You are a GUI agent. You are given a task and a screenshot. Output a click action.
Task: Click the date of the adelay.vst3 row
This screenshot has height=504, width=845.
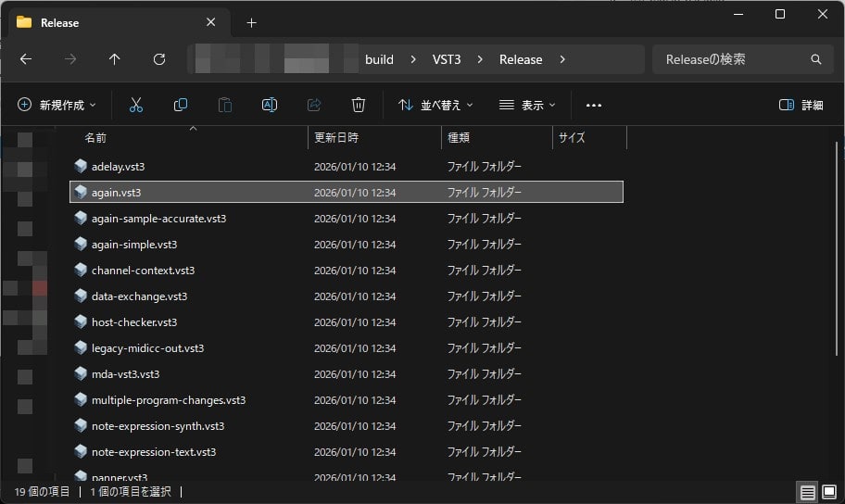coord(355,167)
